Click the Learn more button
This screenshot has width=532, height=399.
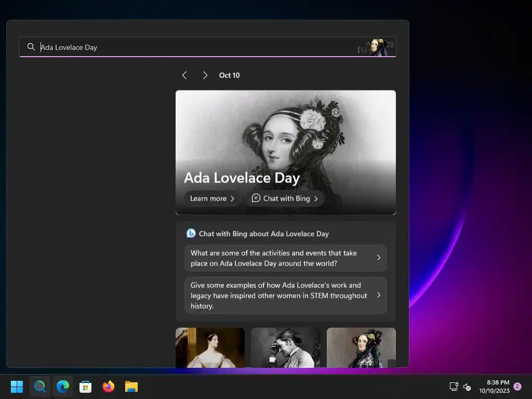(212, 198)
